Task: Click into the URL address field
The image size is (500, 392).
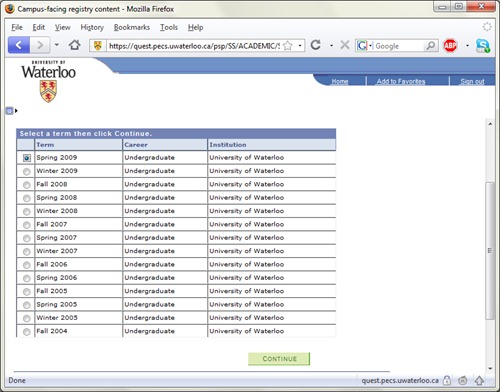Action: click(x=194, y=46)
